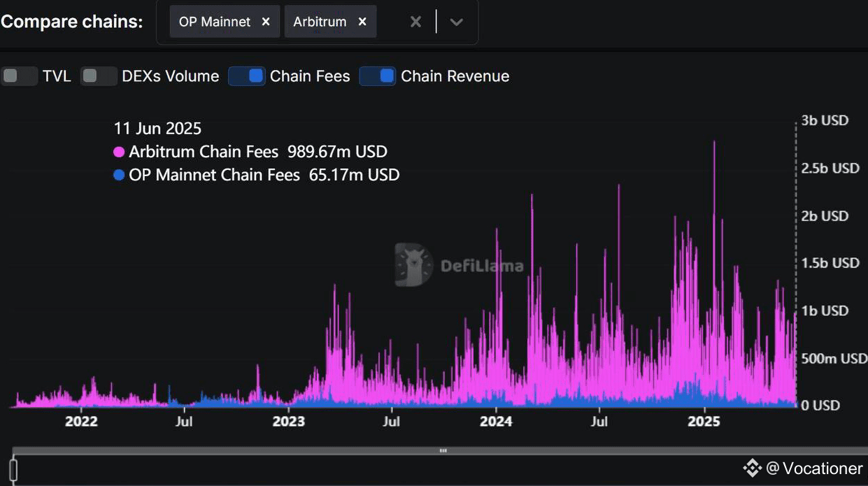The height and width of the screenshot is (486, 868).
Task: Open the chain selection dropdown chevron
Action: point(456,22)
